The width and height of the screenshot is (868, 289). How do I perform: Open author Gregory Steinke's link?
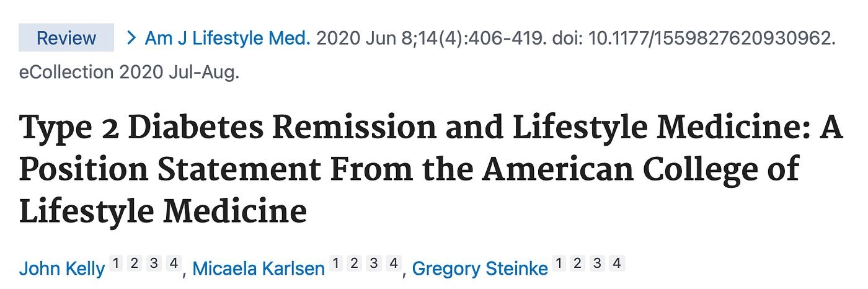tap(480, 268)
